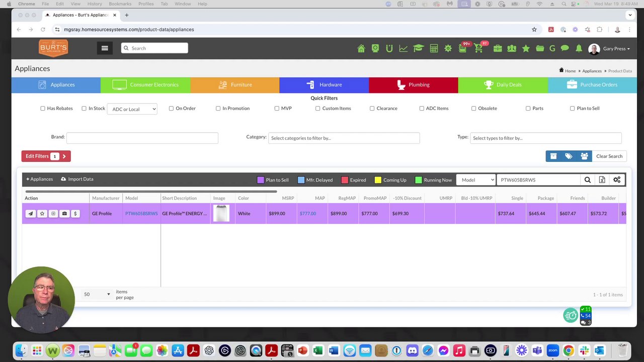Open the folder icon in the header

pyautogui.click(x=540, y=48)
